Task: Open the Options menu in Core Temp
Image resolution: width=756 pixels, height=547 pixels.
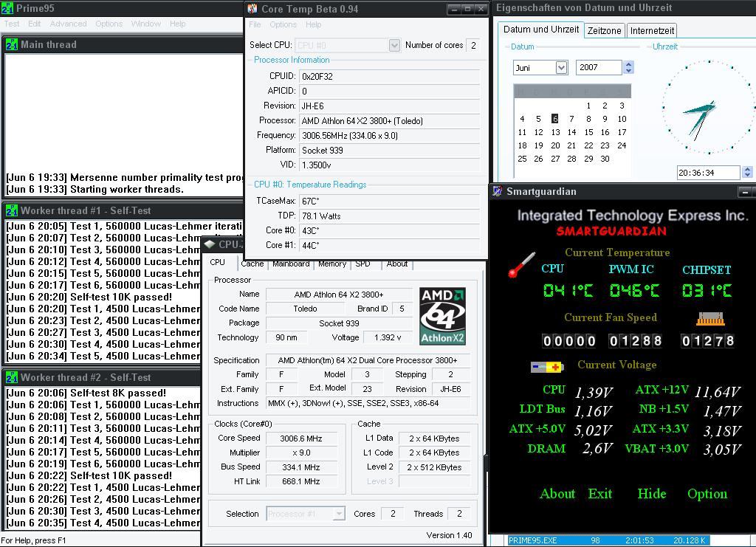Action: pos(283,24)
